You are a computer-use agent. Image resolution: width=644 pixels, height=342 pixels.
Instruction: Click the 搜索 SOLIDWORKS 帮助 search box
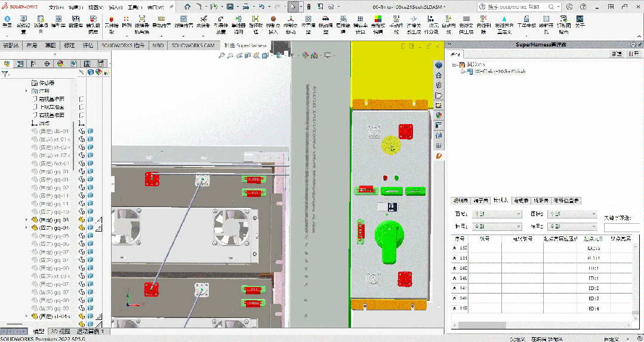pos(519,7)
